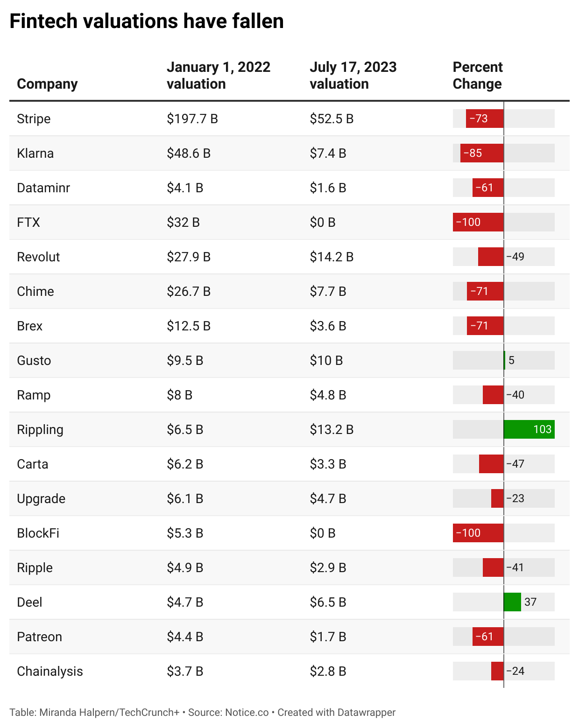The image size is (579, 728).
Task: Click the red -73 bar for Stripe
Action: 485,119
